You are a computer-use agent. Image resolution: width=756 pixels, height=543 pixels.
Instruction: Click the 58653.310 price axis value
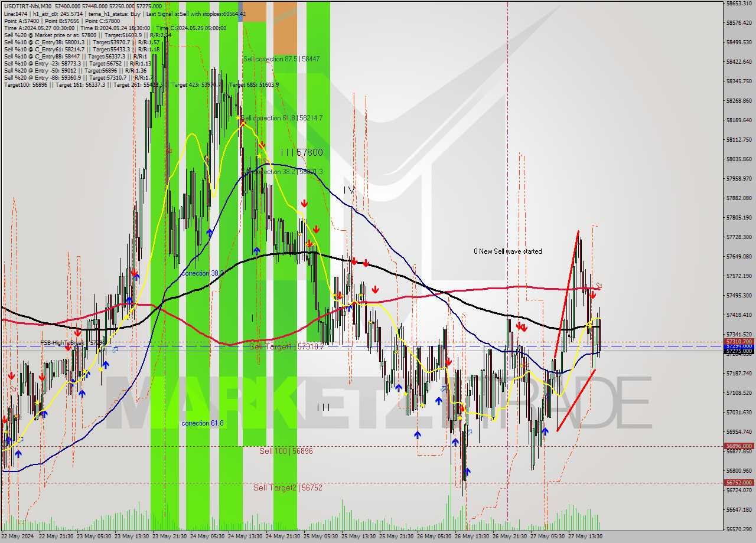tap(739, 4)
